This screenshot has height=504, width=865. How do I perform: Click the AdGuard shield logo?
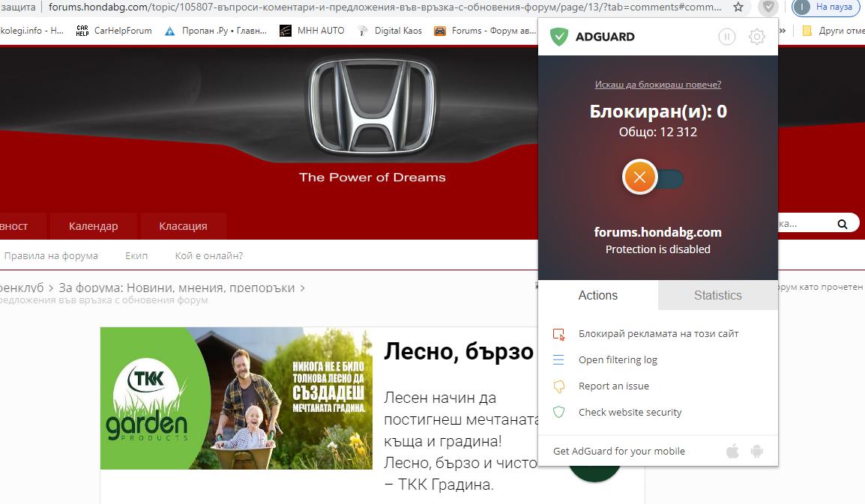[559, 37]
